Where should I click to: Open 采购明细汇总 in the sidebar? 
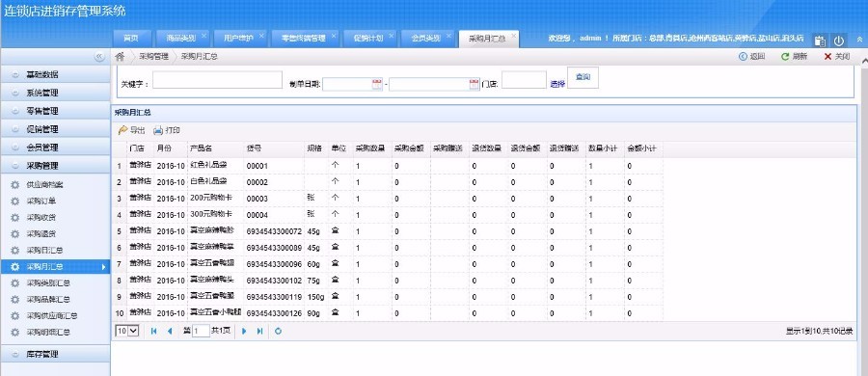(55, 333)
